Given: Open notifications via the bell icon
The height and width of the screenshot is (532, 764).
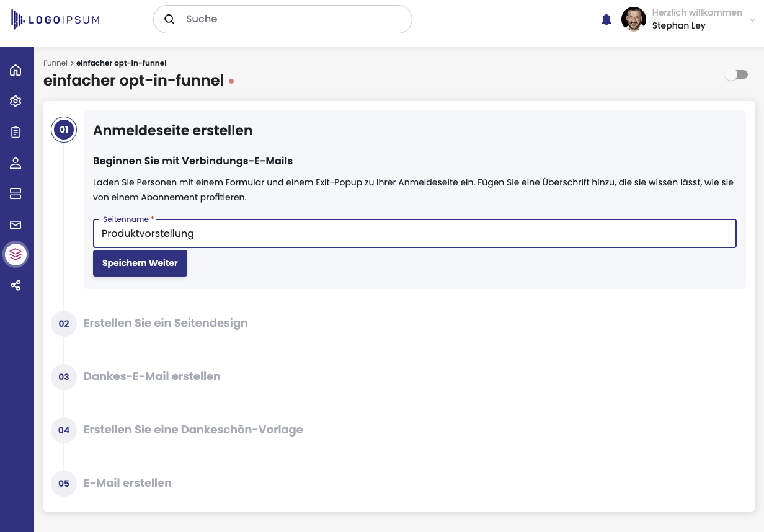Looking at the screenshot, I should (606, 19).
